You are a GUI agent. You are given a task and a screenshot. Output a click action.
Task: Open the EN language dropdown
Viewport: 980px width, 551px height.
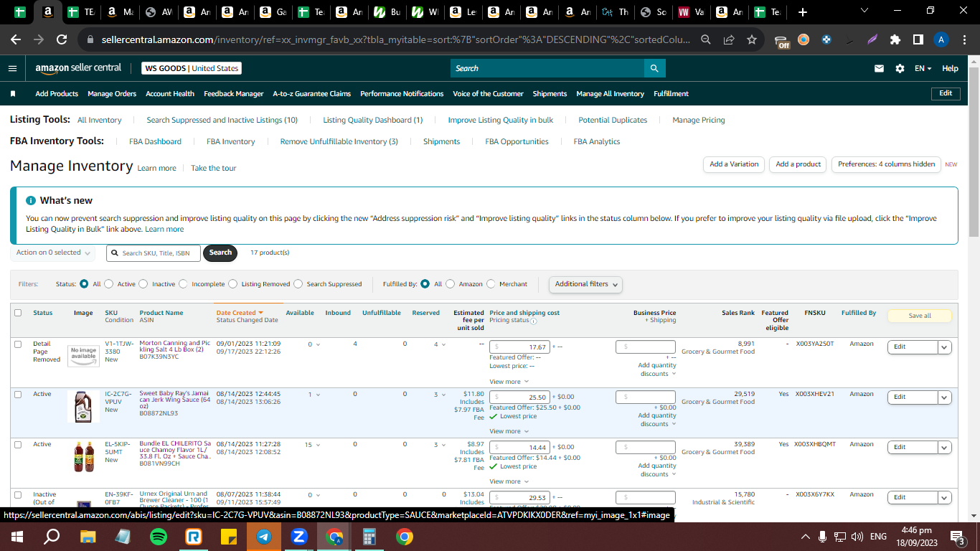923,68
